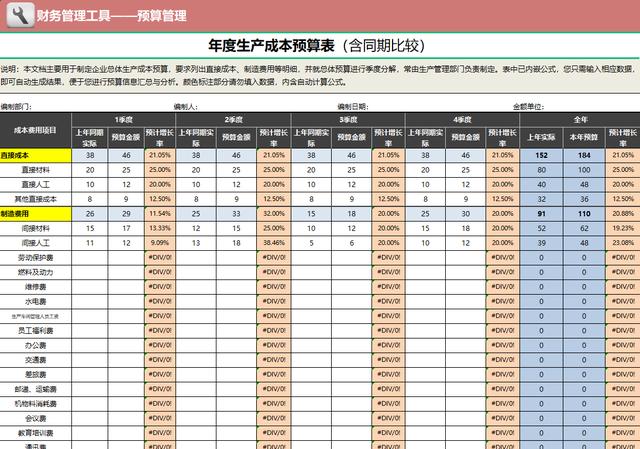Click the 全年 上年实际 total 152 cell

pos(541,155)
